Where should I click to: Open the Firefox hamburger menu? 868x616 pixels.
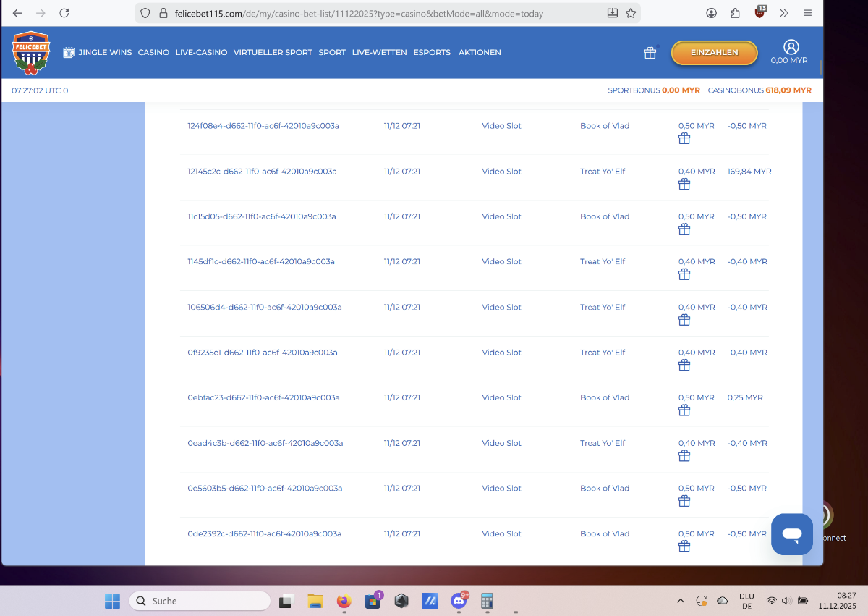coord(808,13)
